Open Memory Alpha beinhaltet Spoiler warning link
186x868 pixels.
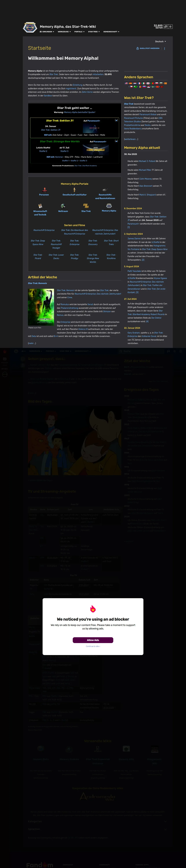click(80, 112)
